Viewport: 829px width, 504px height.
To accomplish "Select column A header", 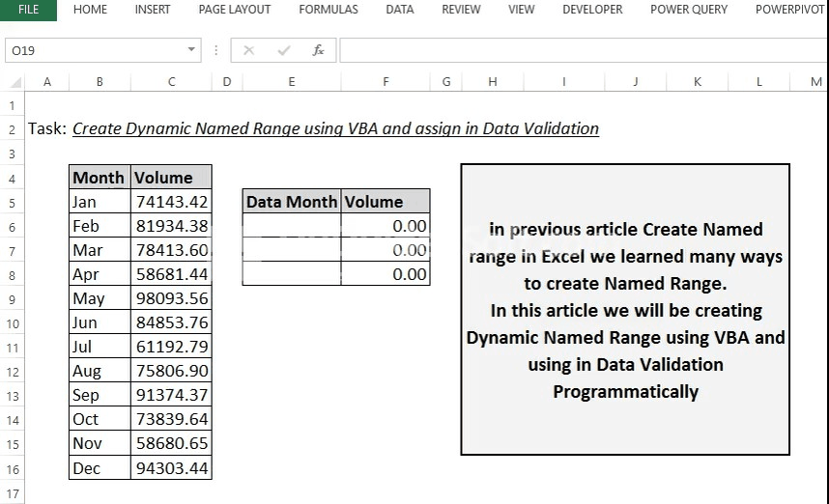I will [x=47, y=82].
